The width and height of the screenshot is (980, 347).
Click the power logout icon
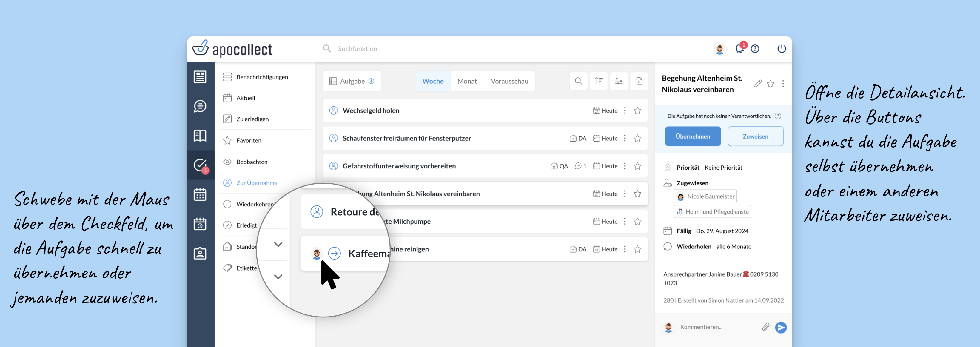[782, 49]
